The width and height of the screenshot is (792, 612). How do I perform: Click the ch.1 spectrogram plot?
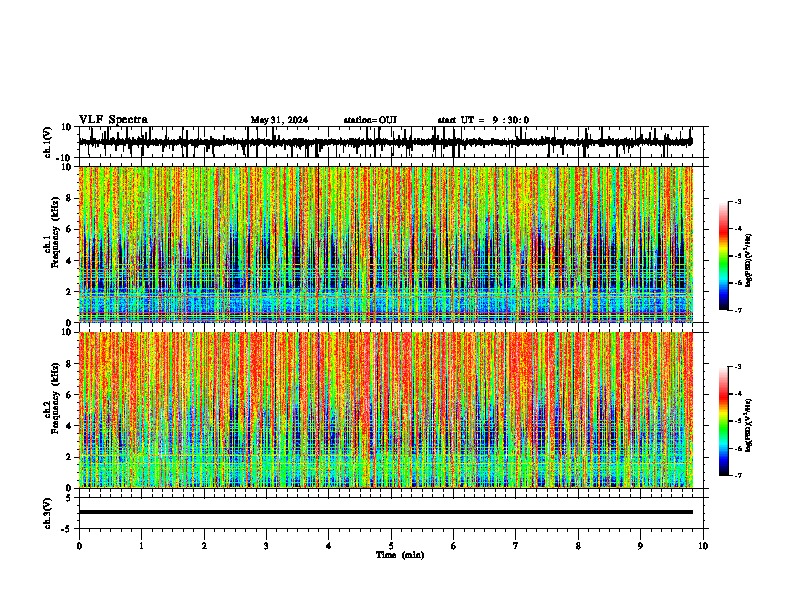385,244
